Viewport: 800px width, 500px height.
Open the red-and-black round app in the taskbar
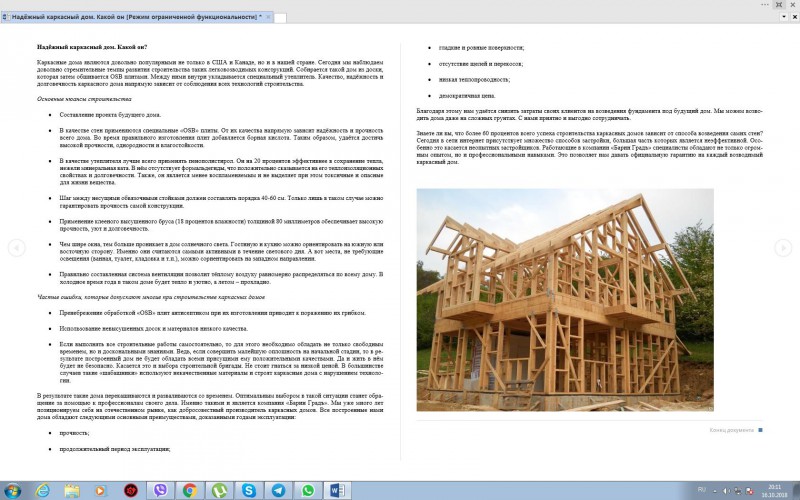point(131,491)
